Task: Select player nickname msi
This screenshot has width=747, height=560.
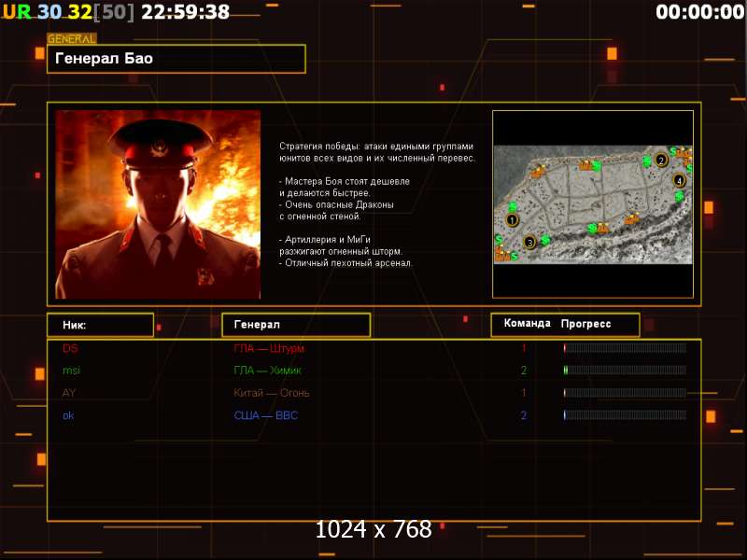Action: (72, 370)
